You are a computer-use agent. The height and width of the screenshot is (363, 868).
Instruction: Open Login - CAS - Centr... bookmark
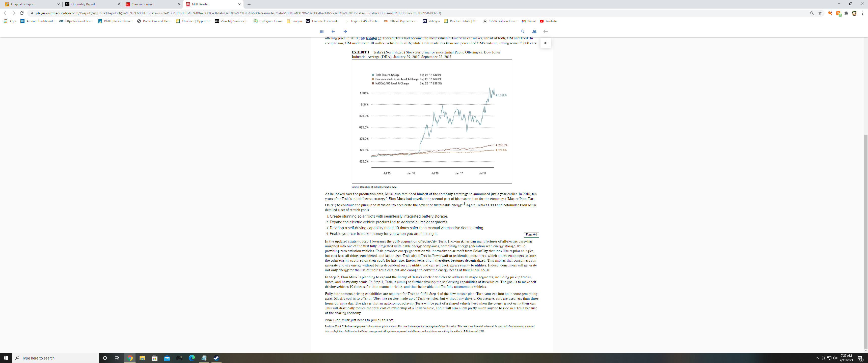363,21
